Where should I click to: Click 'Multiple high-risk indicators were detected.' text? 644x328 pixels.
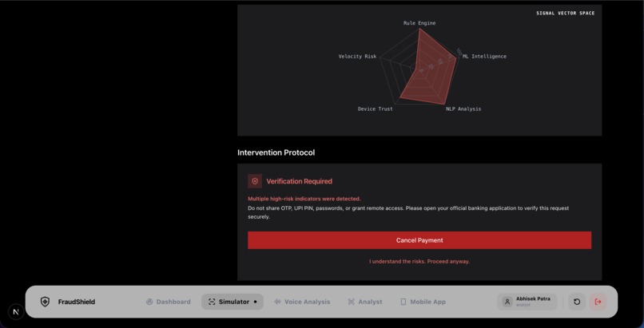click(304, 199)
